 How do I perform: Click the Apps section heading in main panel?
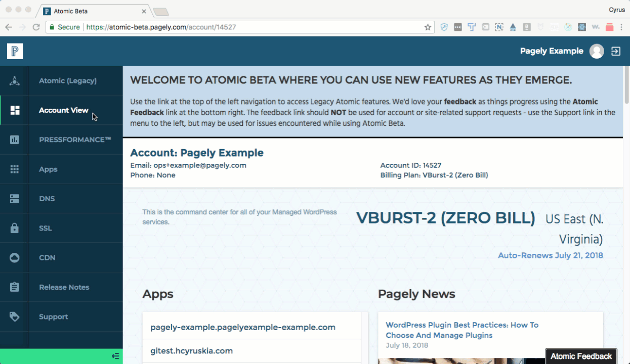[158, 294]
